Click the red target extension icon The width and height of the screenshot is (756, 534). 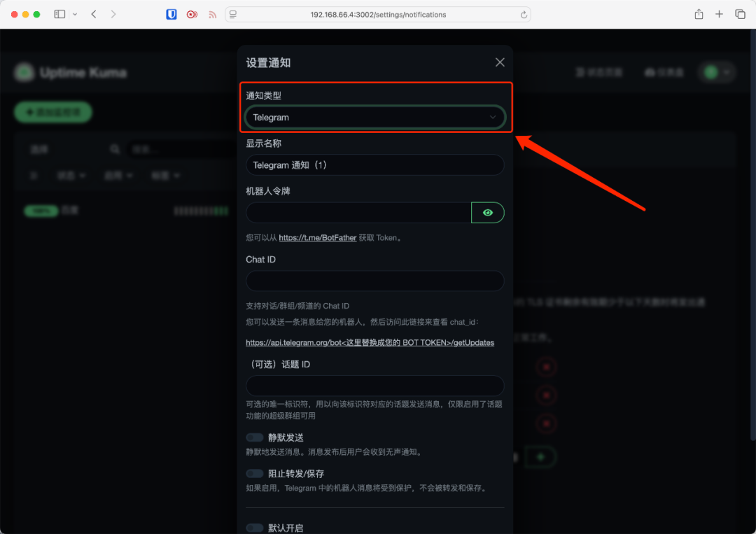click(x=192, y=15)
